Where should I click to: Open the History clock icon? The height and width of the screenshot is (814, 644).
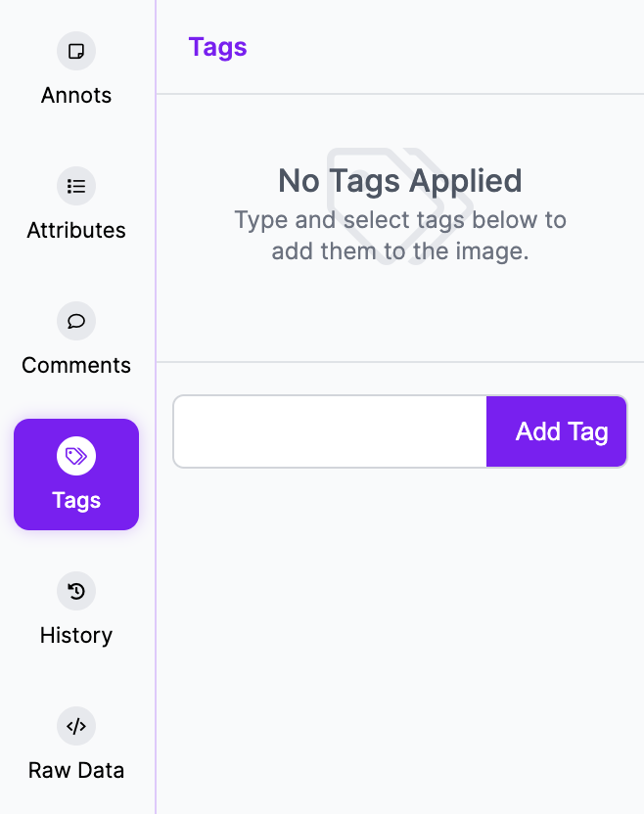pyautogui.click(x=76, y=591)
